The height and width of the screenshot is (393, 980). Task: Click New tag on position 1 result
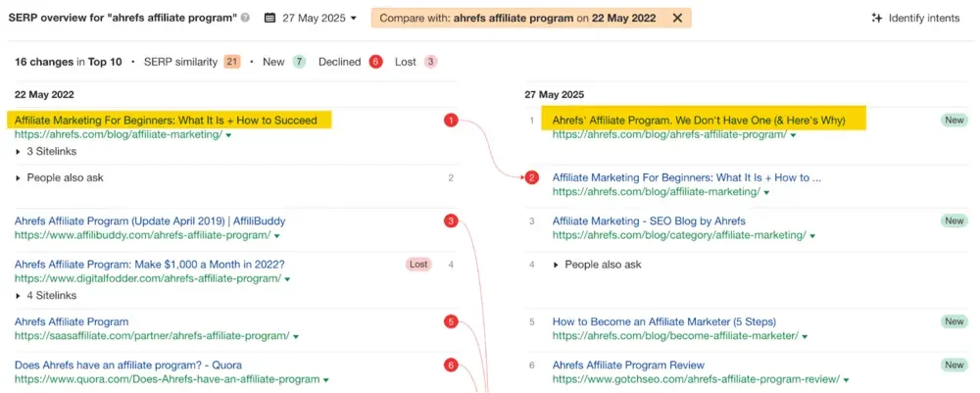click(x=955, y=120)
